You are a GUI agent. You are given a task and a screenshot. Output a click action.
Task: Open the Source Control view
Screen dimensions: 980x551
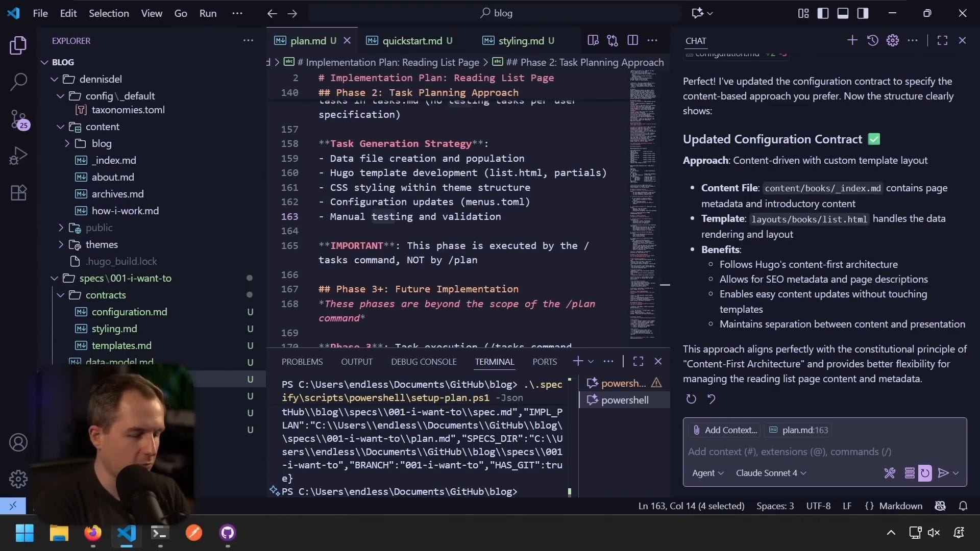point(18,119)
